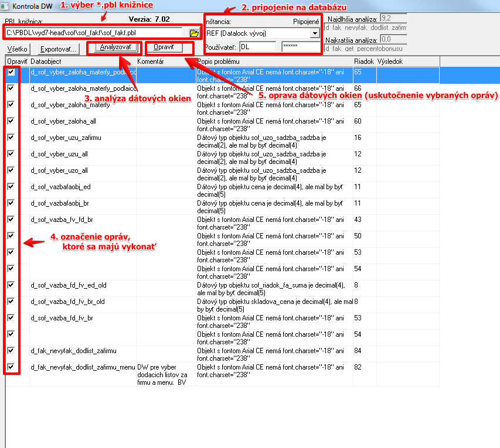Click the Opraviť button

pos(164,47)
